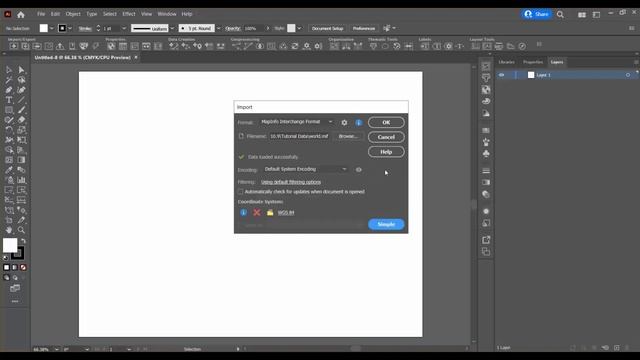Click the encoding preview eye icon
The image size is (640, 360).
tap(358, 169)
